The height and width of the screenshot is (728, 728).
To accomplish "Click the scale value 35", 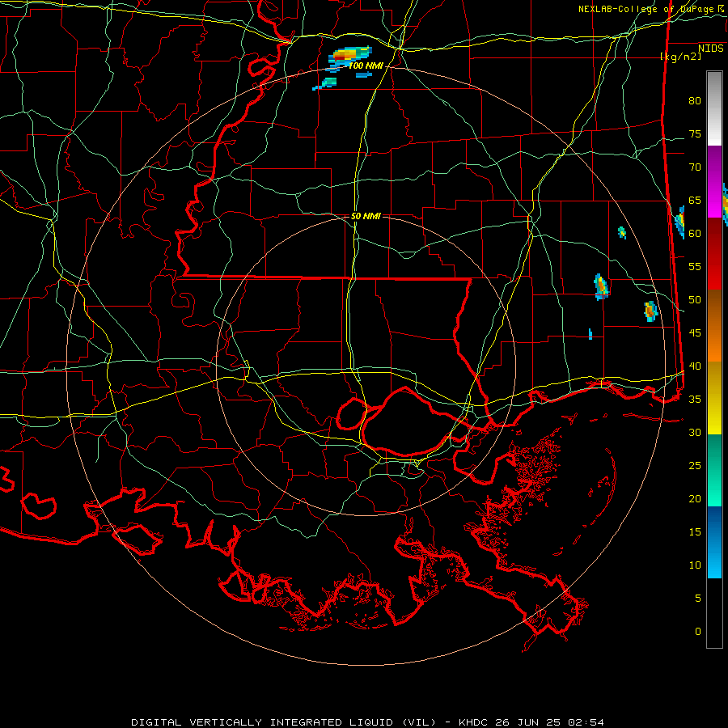I will 695,400.
